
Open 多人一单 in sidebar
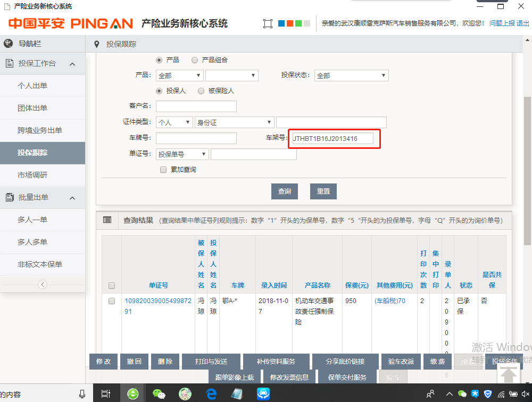(x=43, y=220)
